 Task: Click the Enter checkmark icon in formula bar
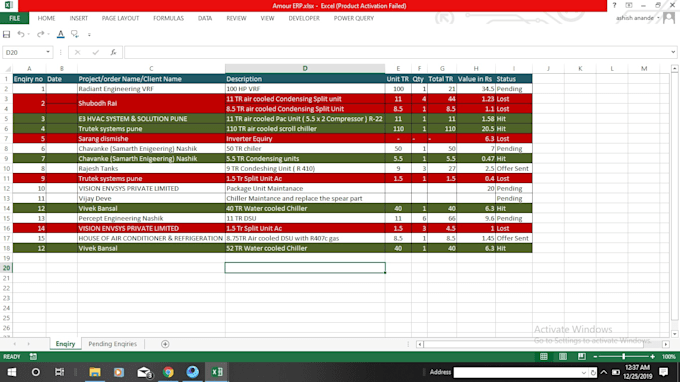[95, 52]
